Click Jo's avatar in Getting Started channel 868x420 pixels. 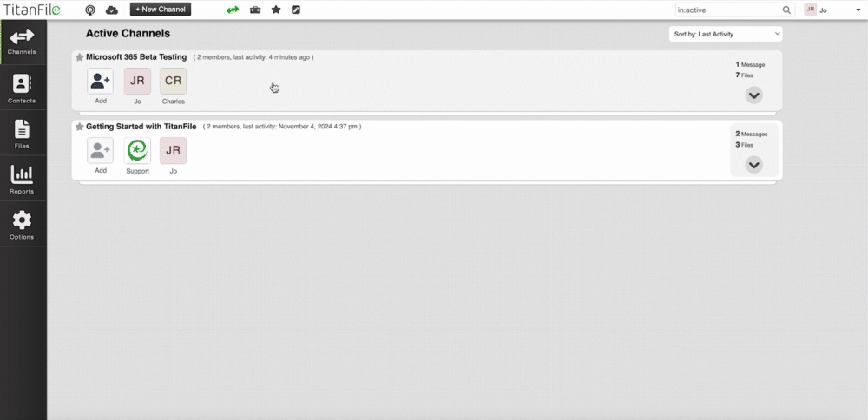coord(174,150)
